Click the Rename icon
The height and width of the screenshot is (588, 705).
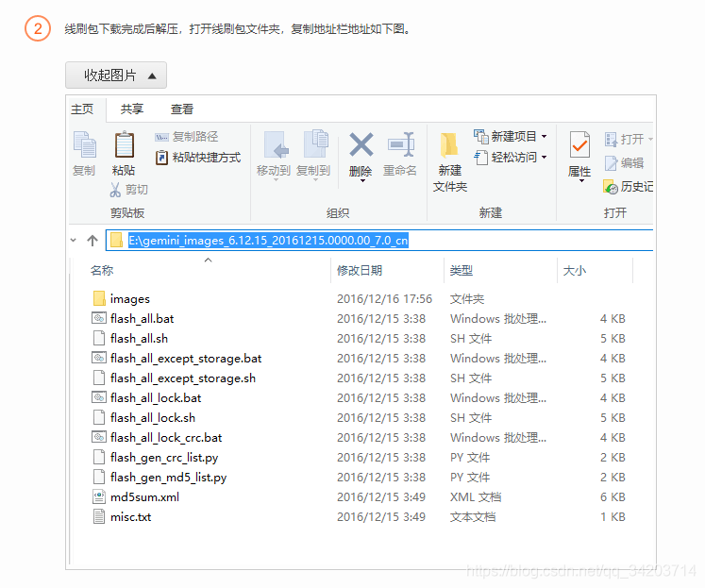pyautogui.click(x=400, y=144)
